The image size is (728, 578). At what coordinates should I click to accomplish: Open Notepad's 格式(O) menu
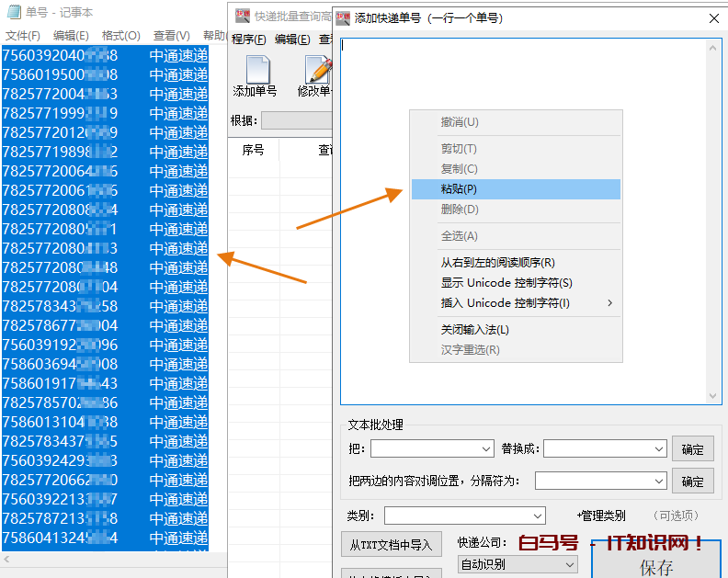point(120,36)
